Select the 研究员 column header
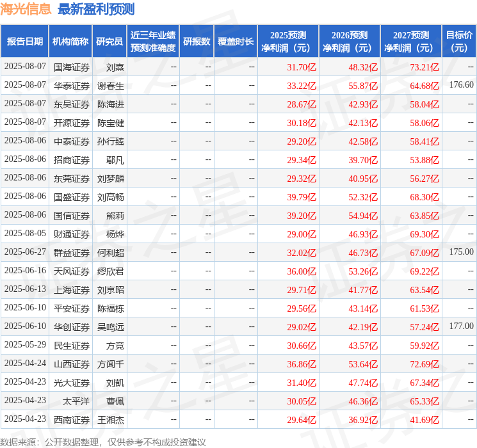This screenshot has width=477, height=448. tap(109, 42)
